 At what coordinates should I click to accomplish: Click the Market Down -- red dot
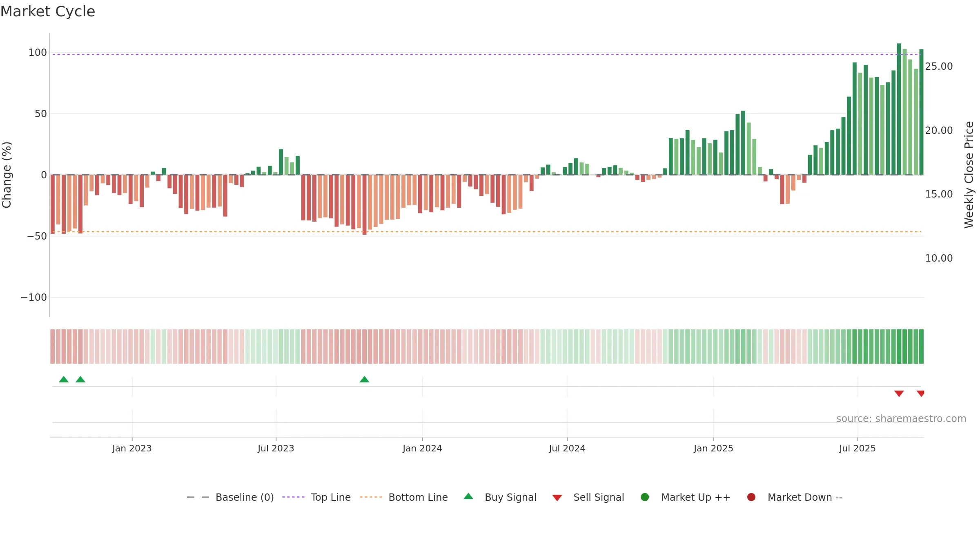coord(751,497)
